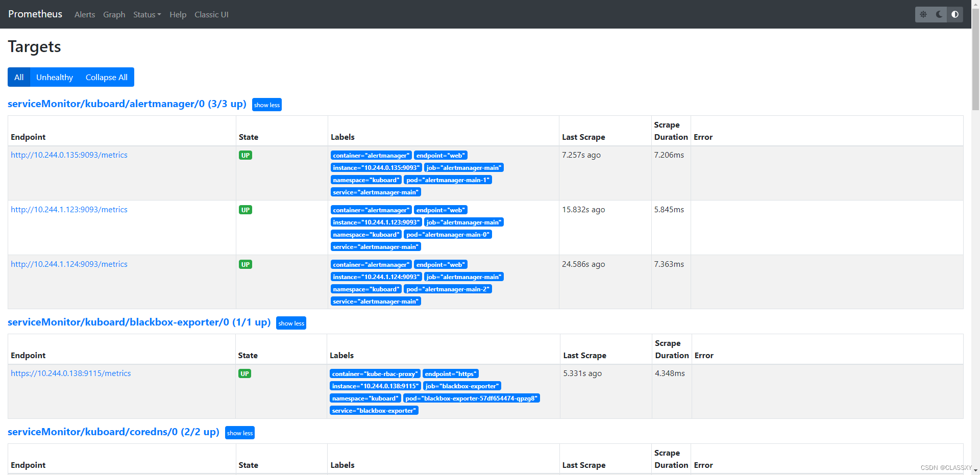The width and height of the screenshot is (980, 475).
Task: Open the Graph page
Action: (114, 15)
